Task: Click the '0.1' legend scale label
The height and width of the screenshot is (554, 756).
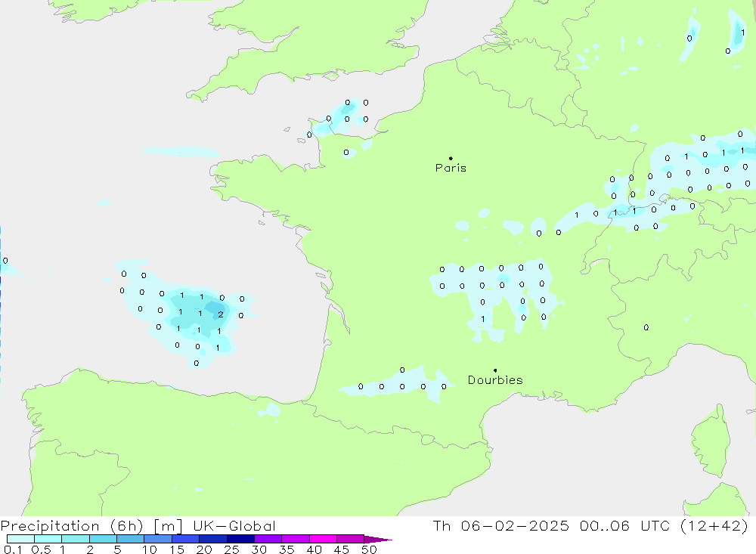Action: click(x=13, y=549)
